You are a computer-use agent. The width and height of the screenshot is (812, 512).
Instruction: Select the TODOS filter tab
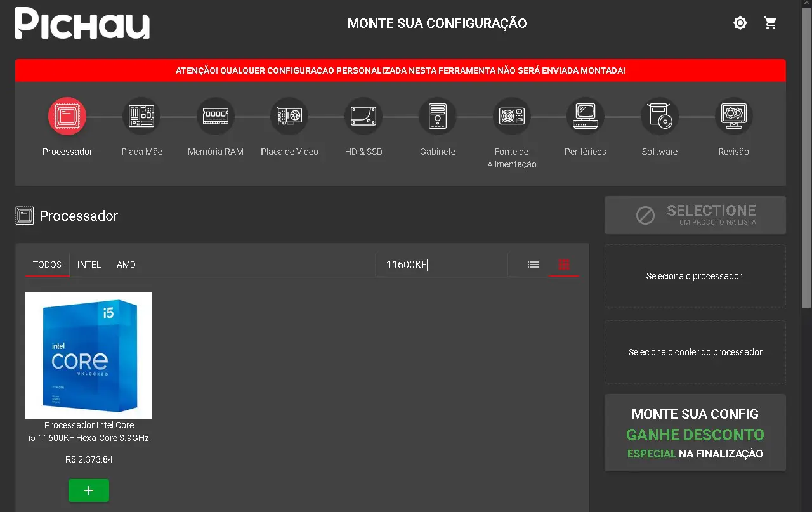coord(48,265)
